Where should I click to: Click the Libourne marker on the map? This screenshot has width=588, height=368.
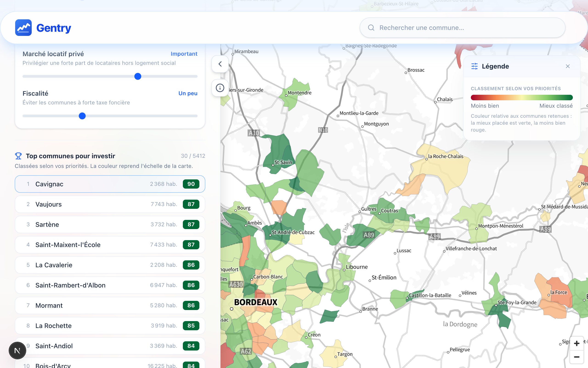tap(344, 270)
